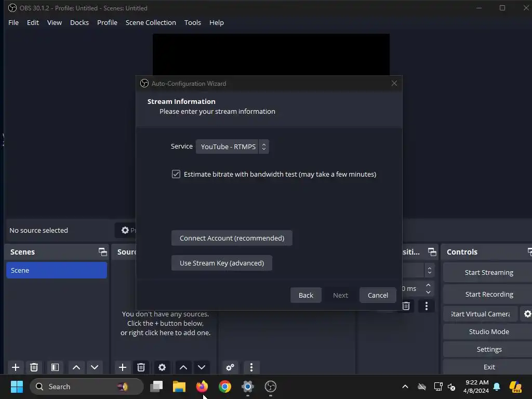
Task: Show hidden system tray icons
Action: [405, 387]
